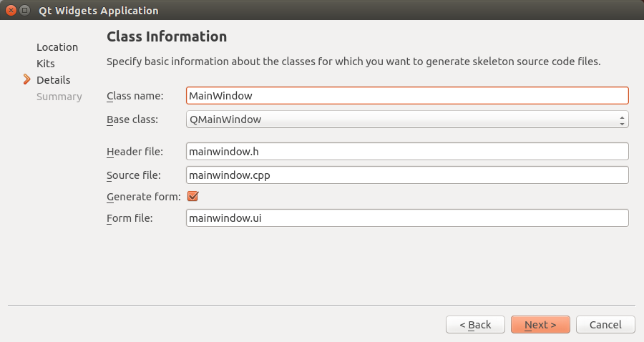Screen dimensions: 644x342
Task: Open the Base class dropdown
Action: coord(406,119)
